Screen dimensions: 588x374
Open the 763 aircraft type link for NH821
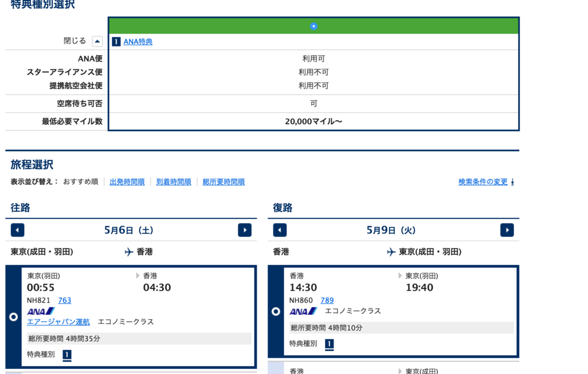[x=64, y=300]
